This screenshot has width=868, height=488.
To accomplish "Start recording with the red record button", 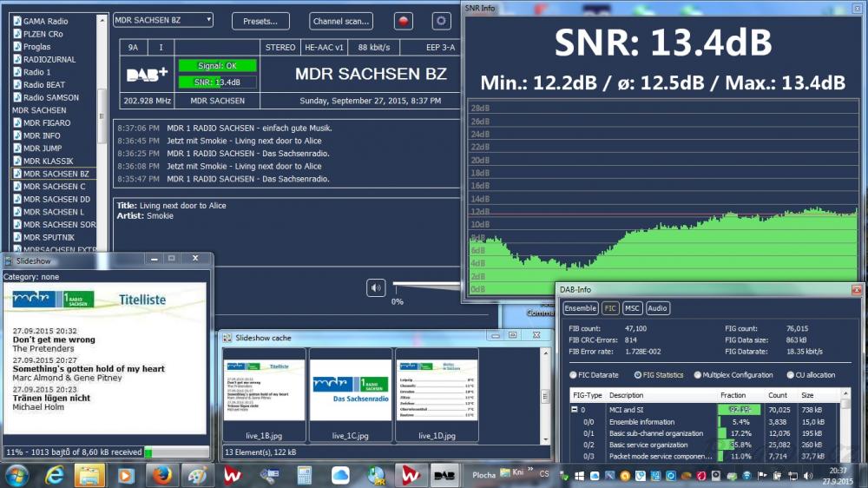I will (403, 21).
